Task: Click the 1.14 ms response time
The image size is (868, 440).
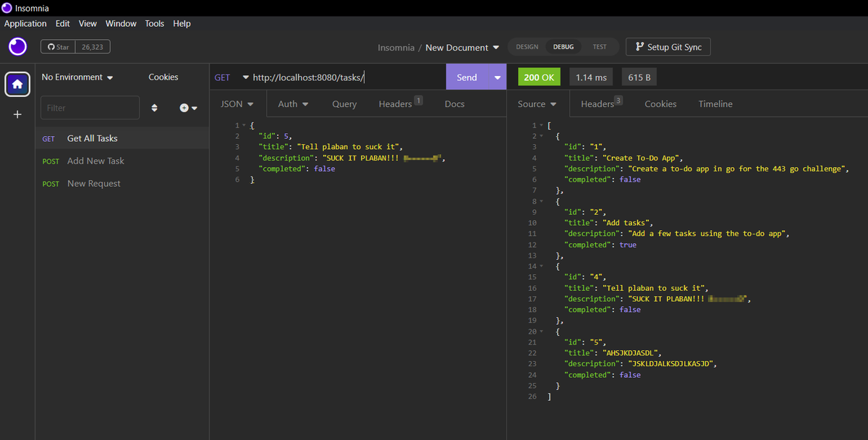Action: tap(592, 77)
